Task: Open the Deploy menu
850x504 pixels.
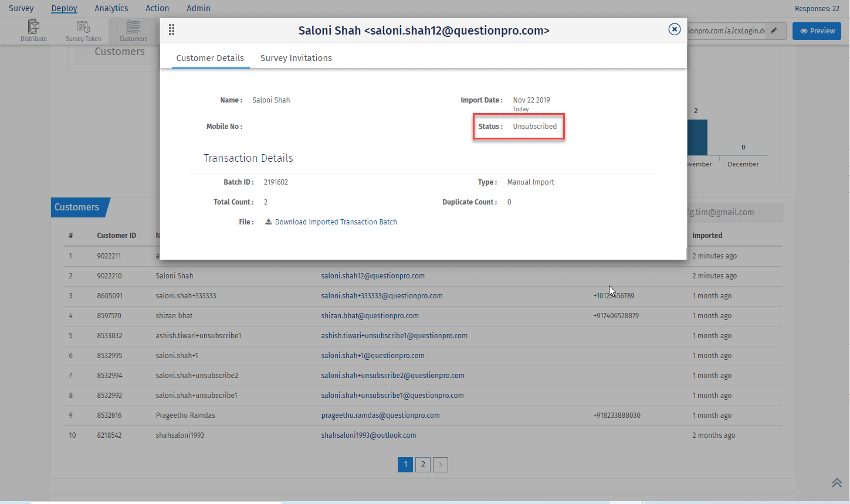Action: point(64,8)
